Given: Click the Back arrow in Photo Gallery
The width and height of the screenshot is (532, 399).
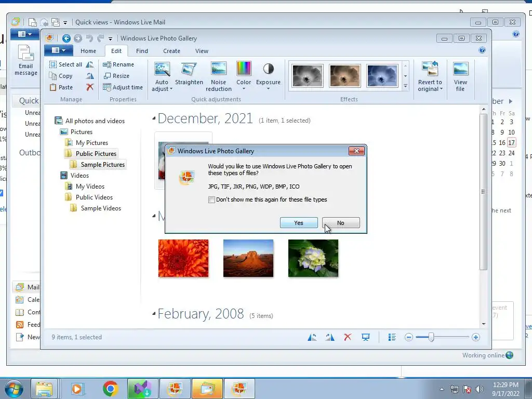Looking at the screenshot, I should [66, 38].
